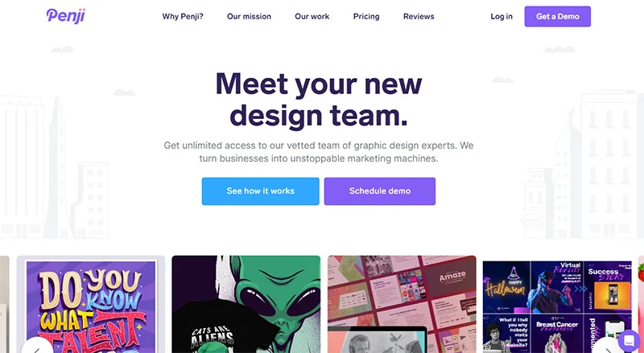The image size is (644, 353).
Task: Click See how it works button
Action: point(260,191)
